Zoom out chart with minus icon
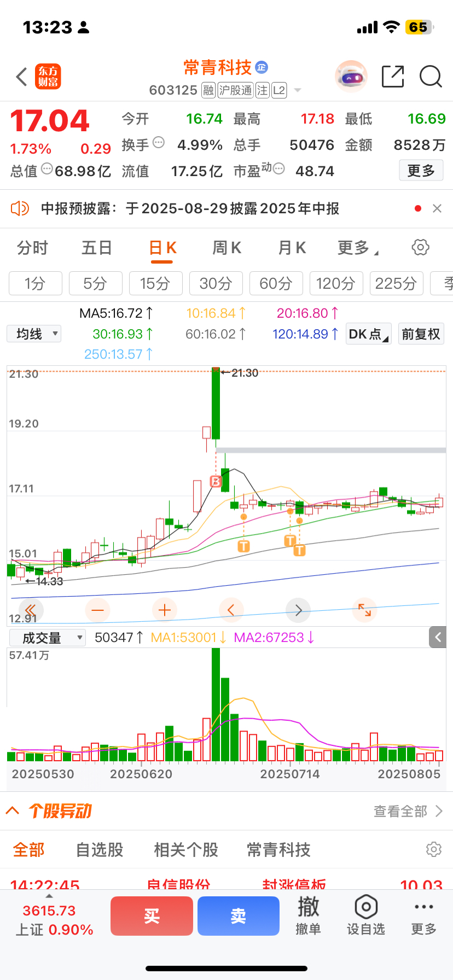Image resolution: width=453 pixels, height=980 pixels. 98,610
